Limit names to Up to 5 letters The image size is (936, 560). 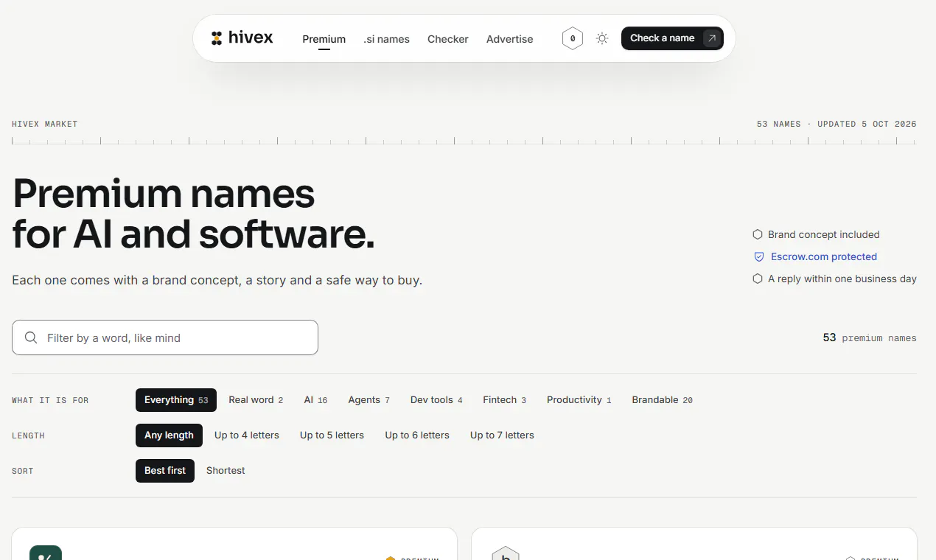pos(332,435)
